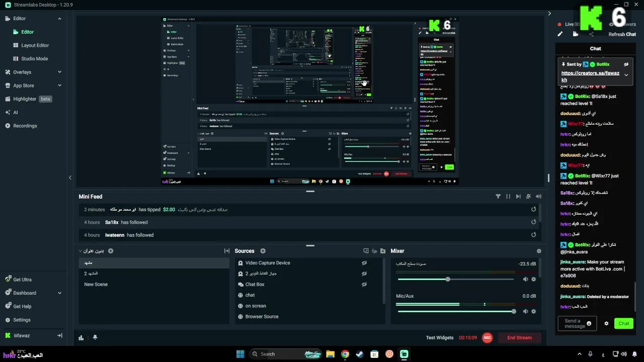
Task: Add a new source with plus icon
Action: (263, 251)
